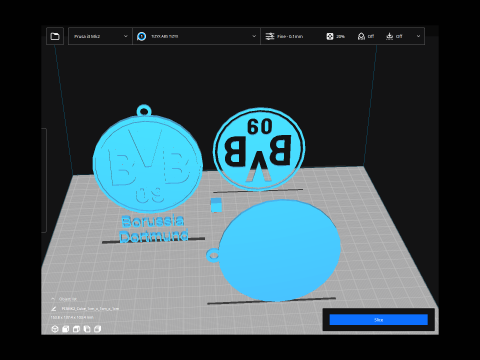The width and height of the screenshot is (480, 360).
Task: Collapse the Object list chevron
Action: [x=53, y=299]
